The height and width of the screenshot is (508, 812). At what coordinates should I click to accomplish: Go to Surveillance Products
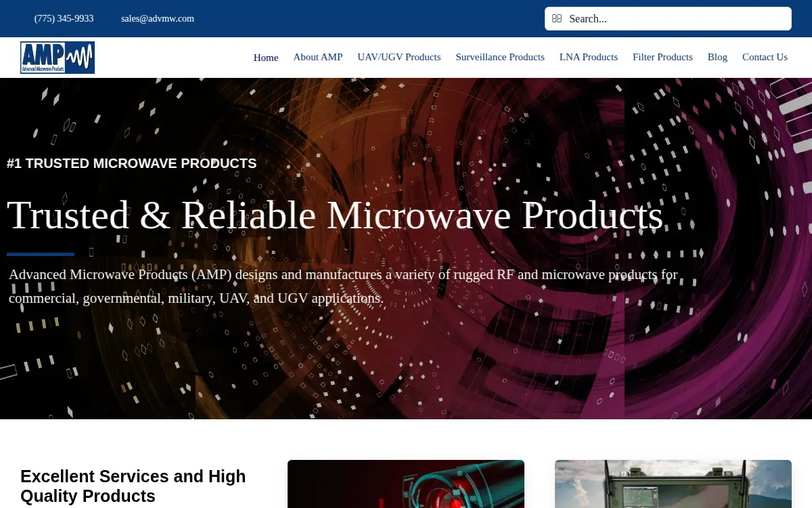click(500, 57)
